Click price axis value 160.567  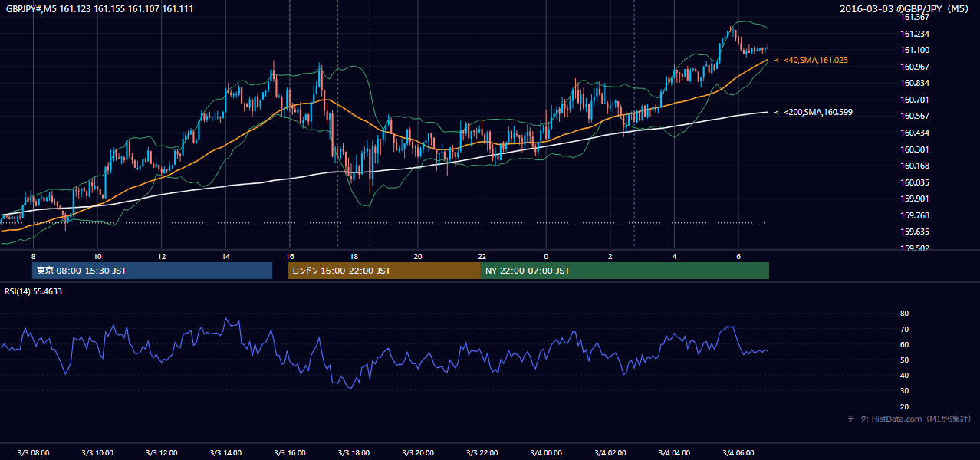[x=914, y=116]
